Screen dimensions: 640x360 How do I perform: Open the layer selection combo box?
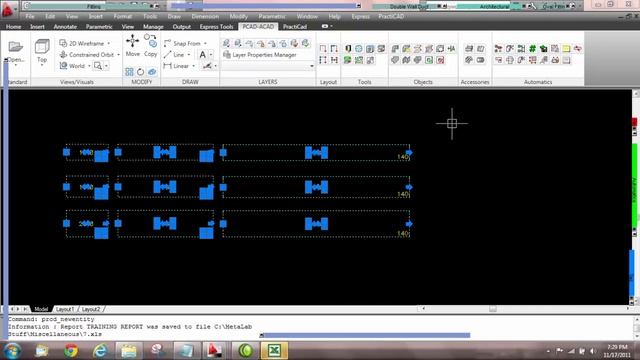268,66
